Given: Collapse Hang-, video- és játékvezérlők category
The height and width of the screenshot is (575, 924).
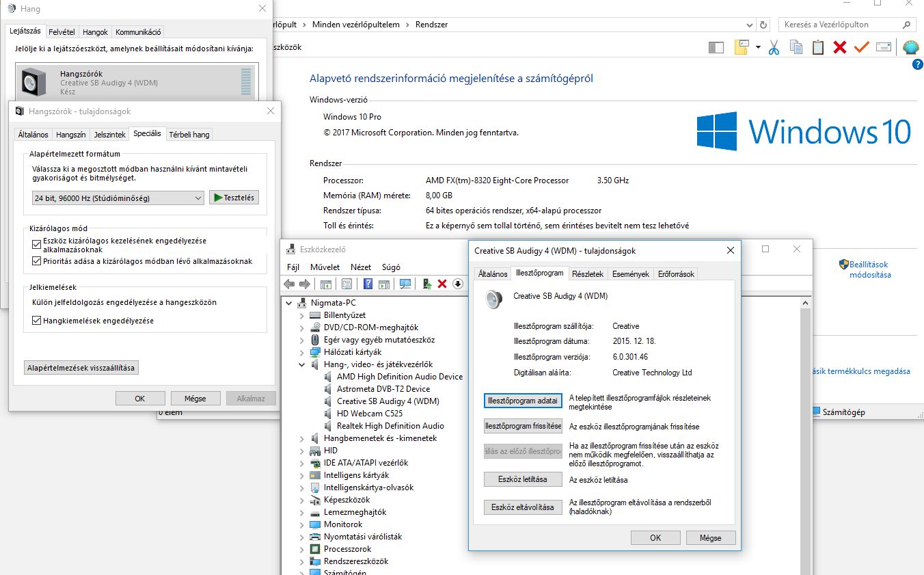Looking at the screenshot, I should click(x=302, y=364).
